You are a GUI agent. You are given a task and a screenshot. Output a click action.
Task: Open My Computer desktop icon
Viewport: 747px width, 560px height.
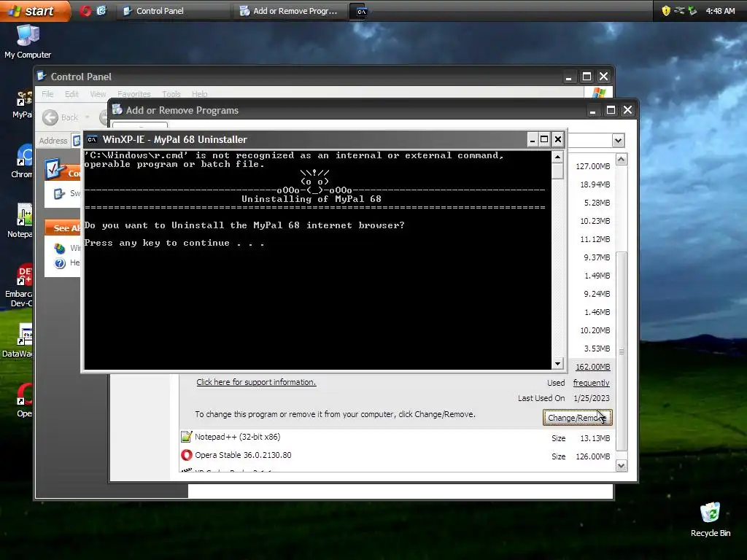28,42
